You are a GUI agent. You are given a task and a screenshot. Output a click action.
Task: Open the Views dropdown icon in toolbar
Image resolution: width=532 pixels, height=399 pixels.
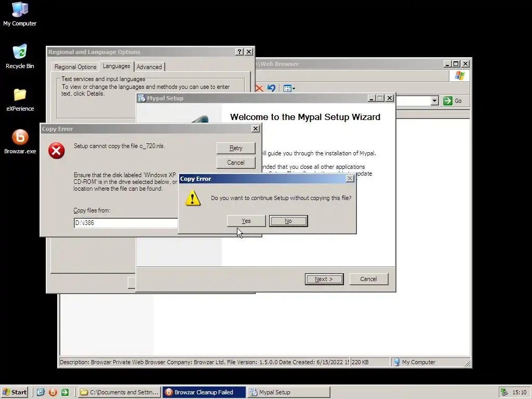[289, 88]
